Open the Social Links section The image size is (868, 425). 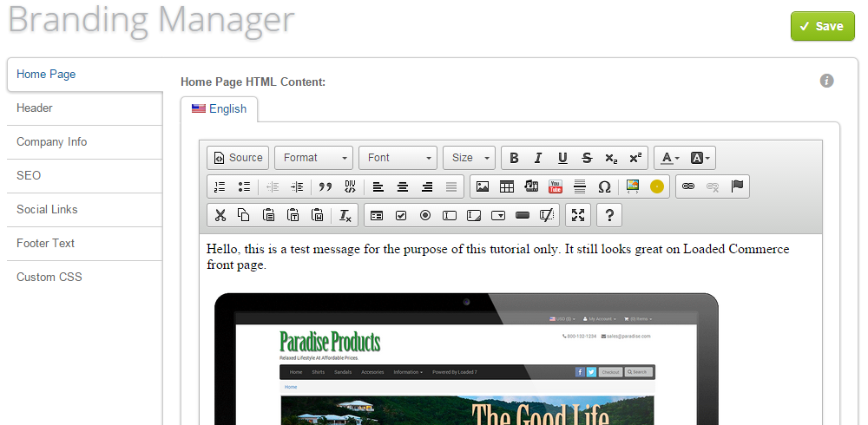[x=85, y=209]
